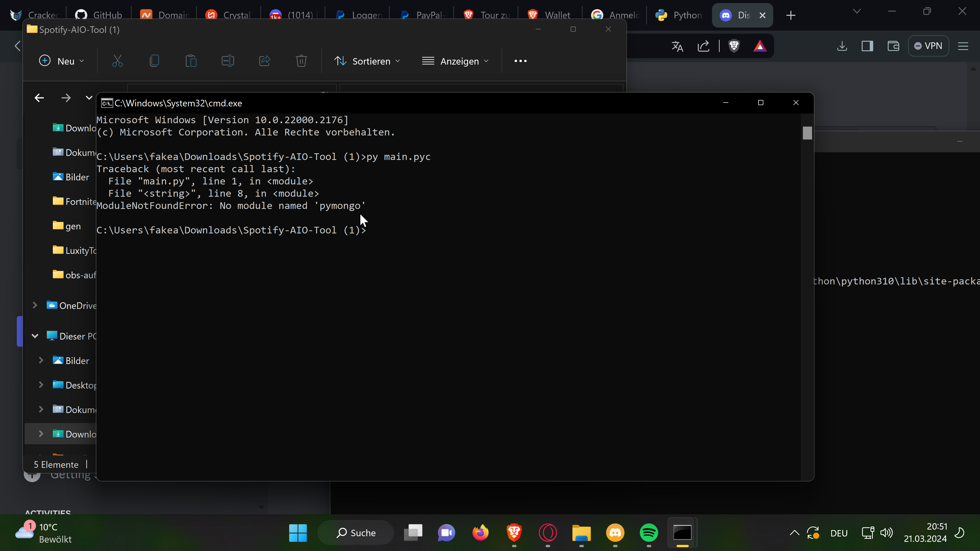Click the Paste clipboard icon
Image resolution: width=980 pixels, height=551 pixels.
(x=191, y=61)
